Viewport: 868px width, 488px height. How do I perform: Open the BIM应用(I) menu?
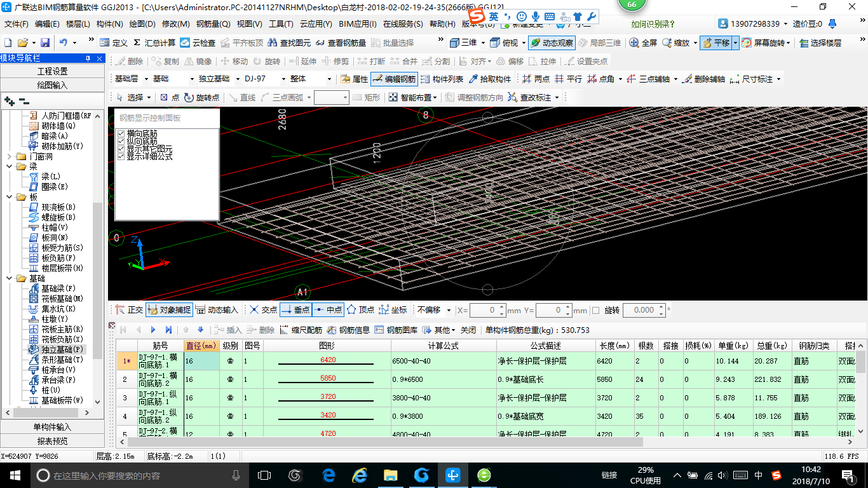(x=358, y=24)
